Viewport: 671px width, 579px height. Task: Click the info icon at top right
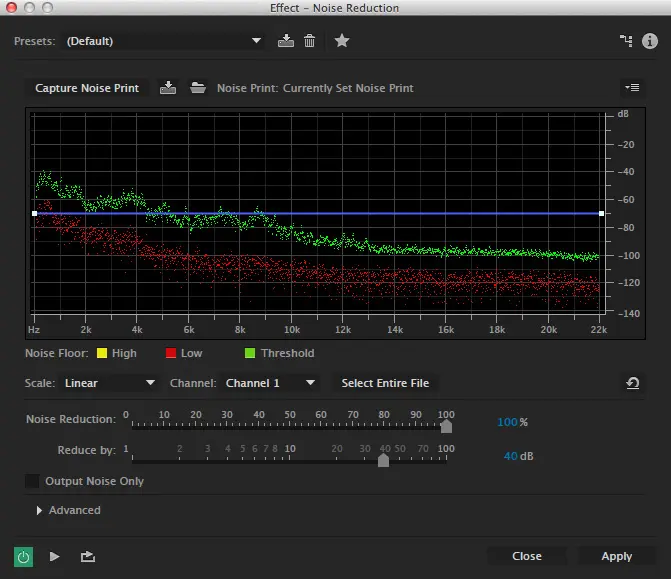point(650,41)
